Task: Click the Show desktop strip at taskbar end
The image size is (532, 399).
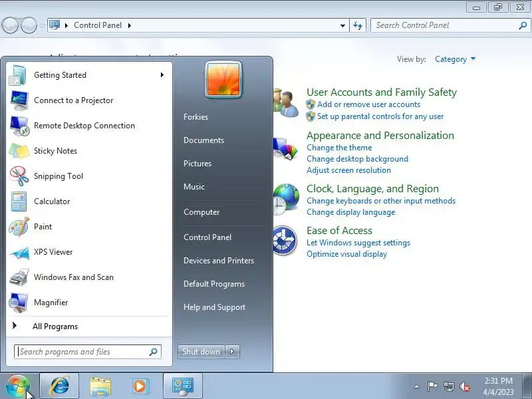Action: (x=527, y=386)
